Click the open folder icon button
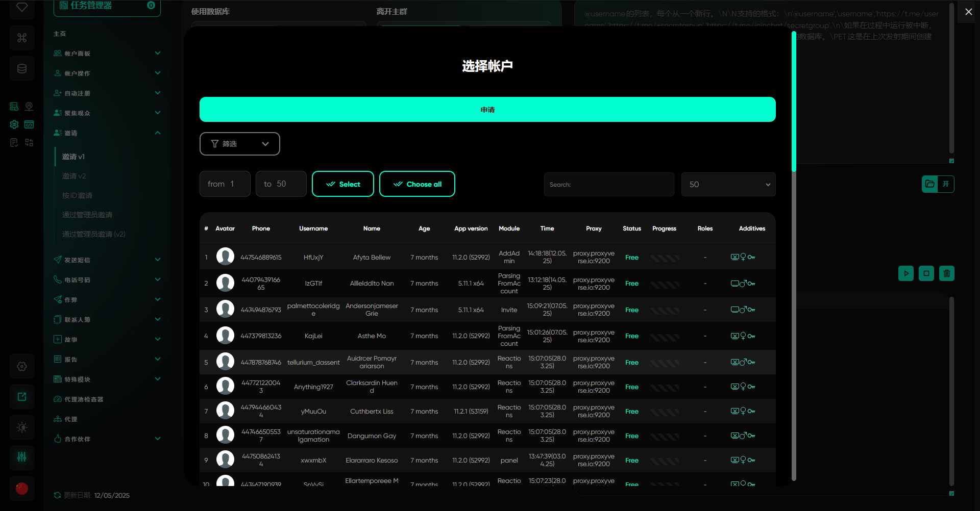 [x=930, y=184]
